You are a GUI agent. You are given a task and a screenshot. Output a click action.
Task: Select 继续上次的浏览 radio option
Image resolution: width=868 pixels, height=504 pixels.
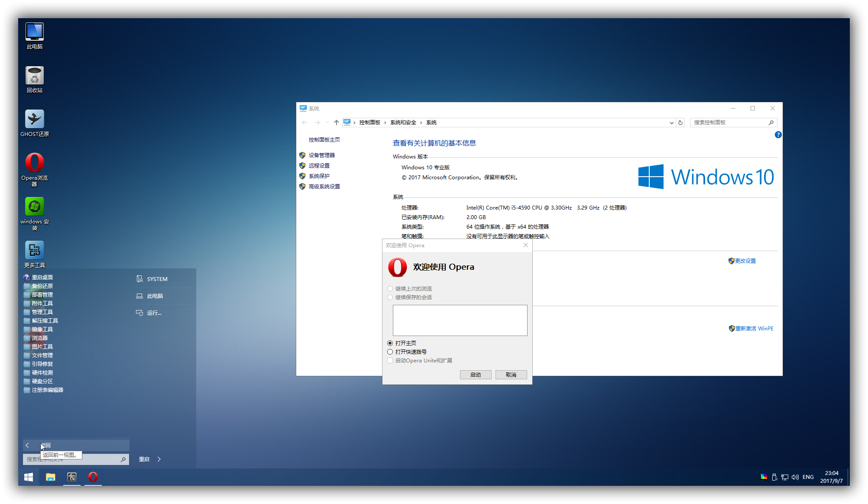click(390, 288)
